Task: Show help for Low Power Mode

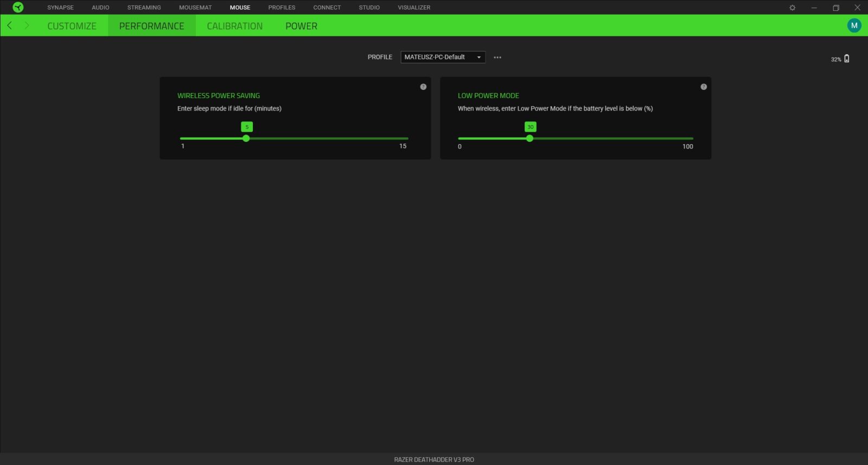Action: tap(704, 87)
